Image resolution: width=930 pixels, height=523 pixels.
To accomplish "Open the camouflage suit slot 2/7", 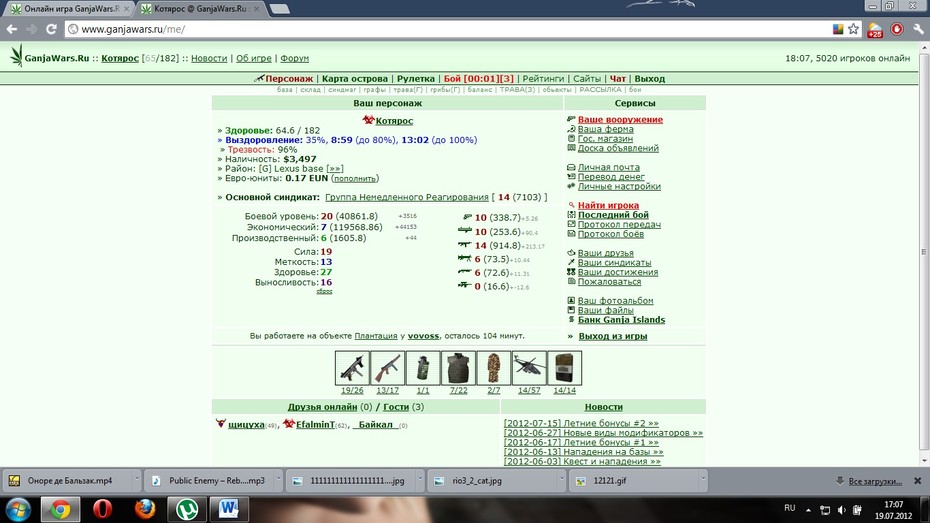I will point(493,368).
